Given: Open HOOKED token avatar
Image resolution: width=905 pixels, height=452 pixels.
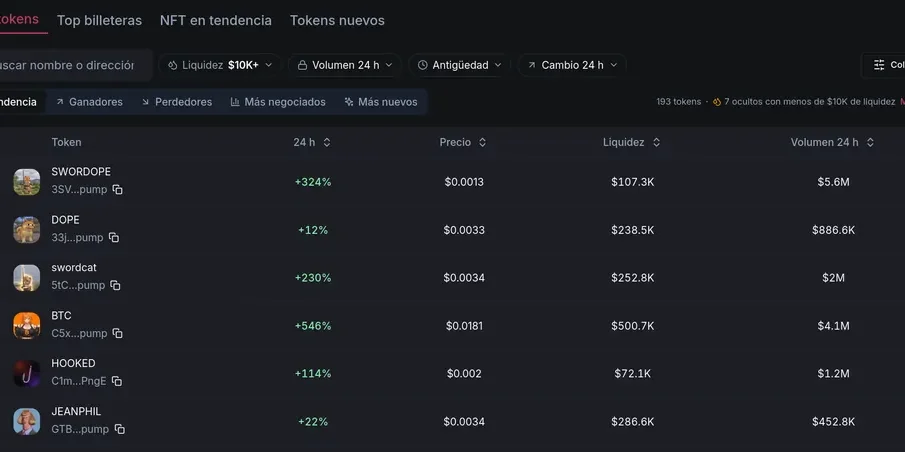Looking at the screenshot, I should (27, 373).
